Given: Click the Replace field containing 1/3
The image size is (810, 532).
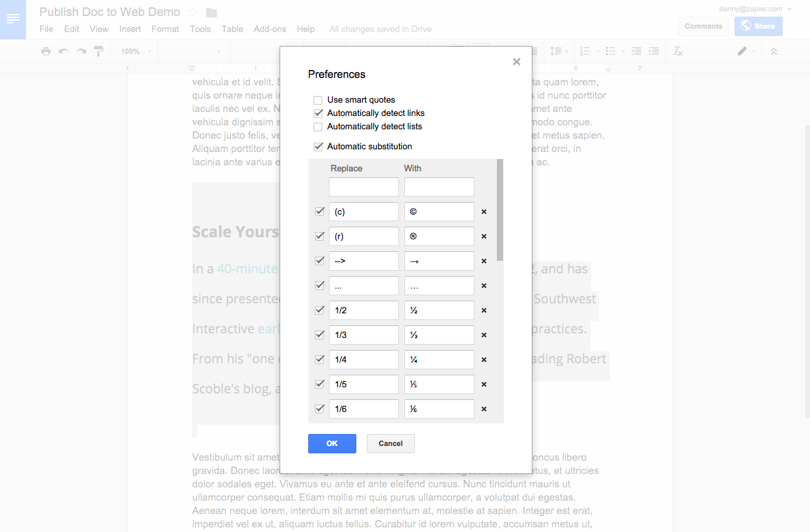Looking at the screenshot, I should pos(364,335).
